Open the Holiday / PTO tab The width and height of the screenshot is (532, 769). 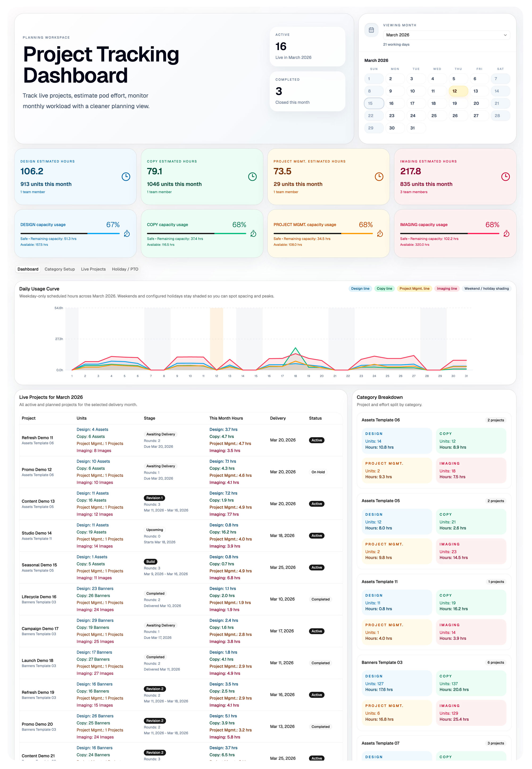[125, 269]
